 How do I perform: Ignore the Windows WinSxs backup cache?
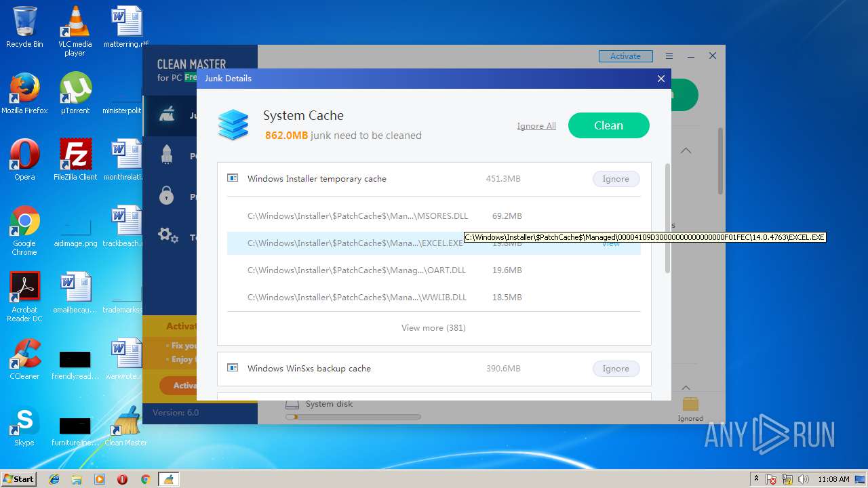(616, 369)
